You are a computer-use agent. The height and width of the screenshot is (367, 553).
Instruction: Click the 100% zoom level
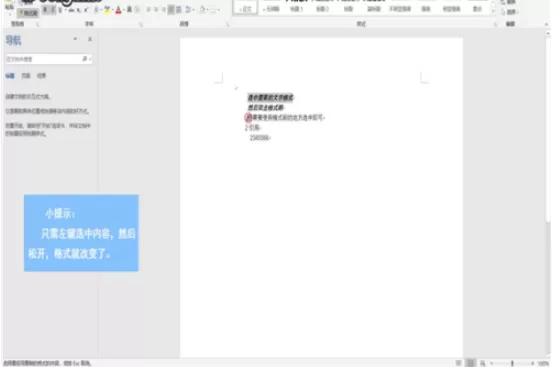[x=543, y=363]
